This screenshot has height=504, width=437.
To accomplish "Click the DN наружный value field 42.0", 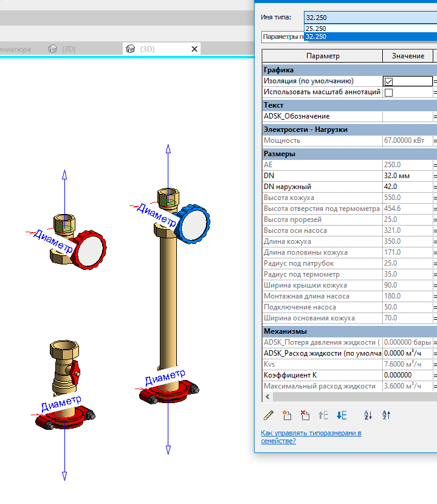I will [x=407, y=187].
